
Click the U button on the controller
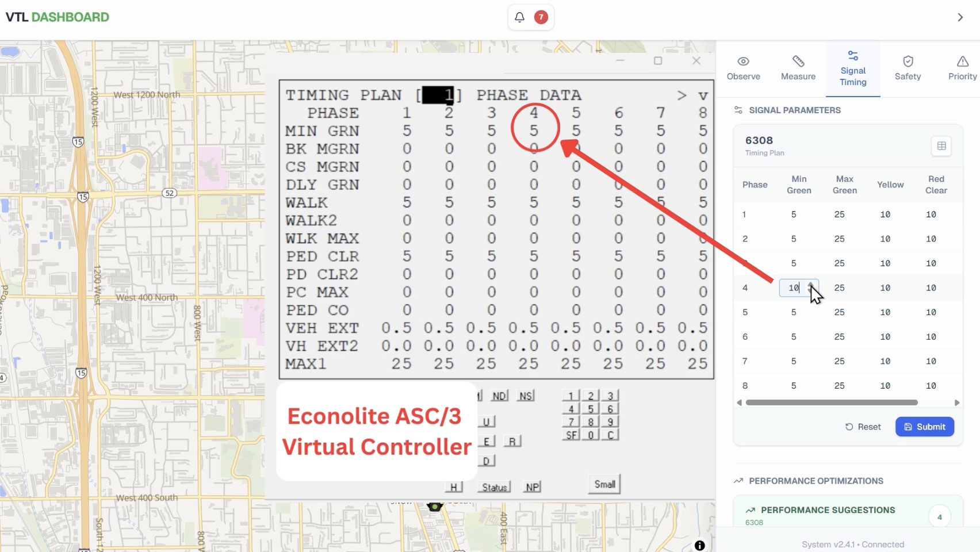pos(487,421)
